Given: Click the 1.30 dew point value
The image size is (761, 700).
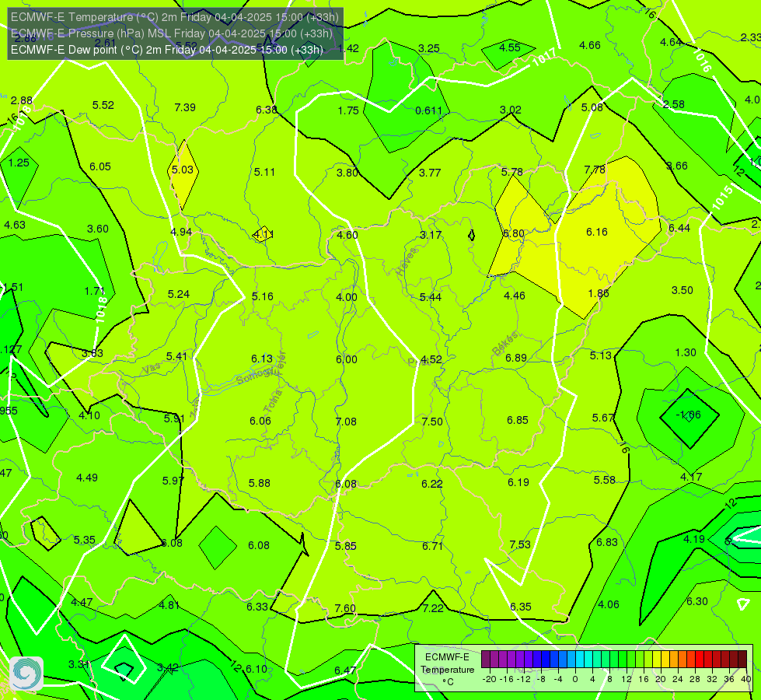Looking at the screenshot, I should pyautogui.click(x=686, y=352).
